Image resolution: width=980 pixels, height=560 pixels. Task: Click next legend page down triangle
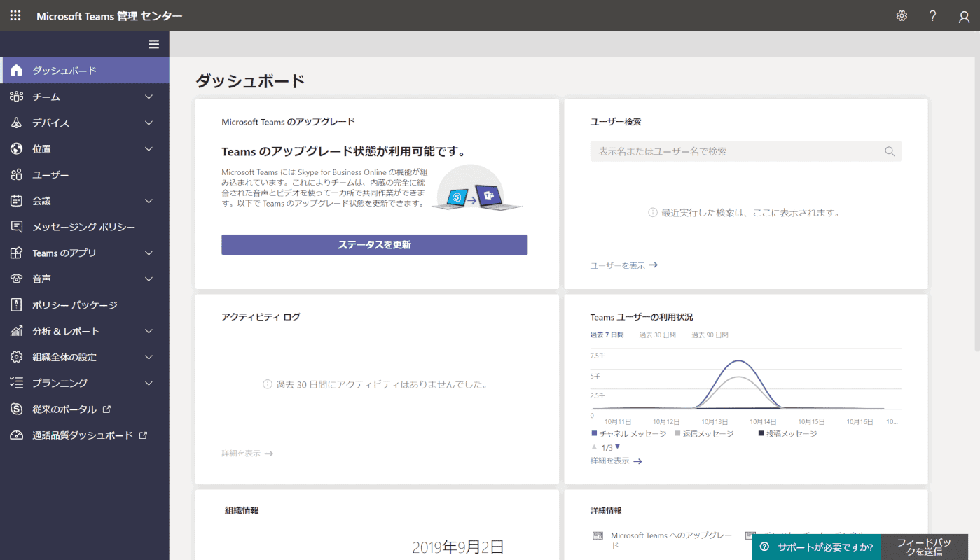(617, 447)
